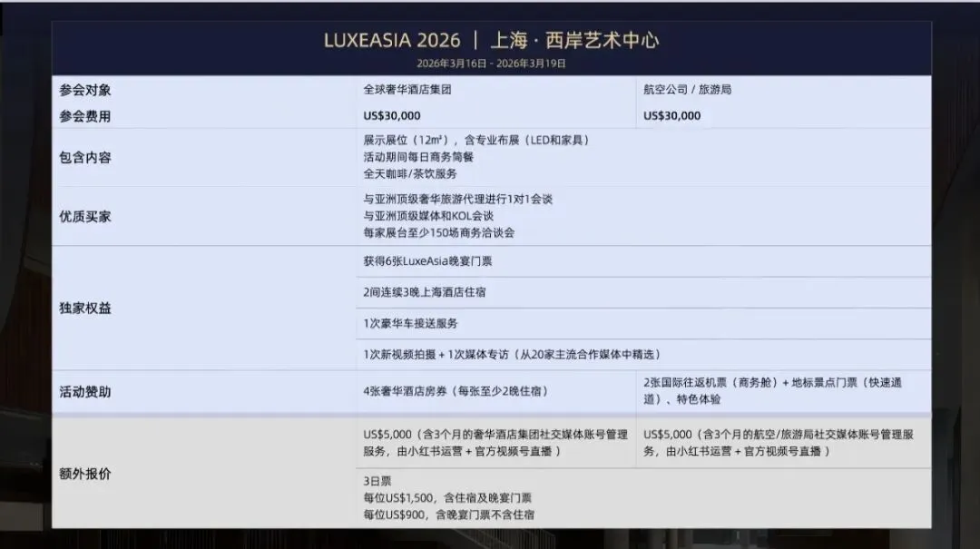980x549 pixels.
Task: Click the cell '2张国际往返机票（商务舱）+ 地标景点门票'
Action: [x=772, y=391]
